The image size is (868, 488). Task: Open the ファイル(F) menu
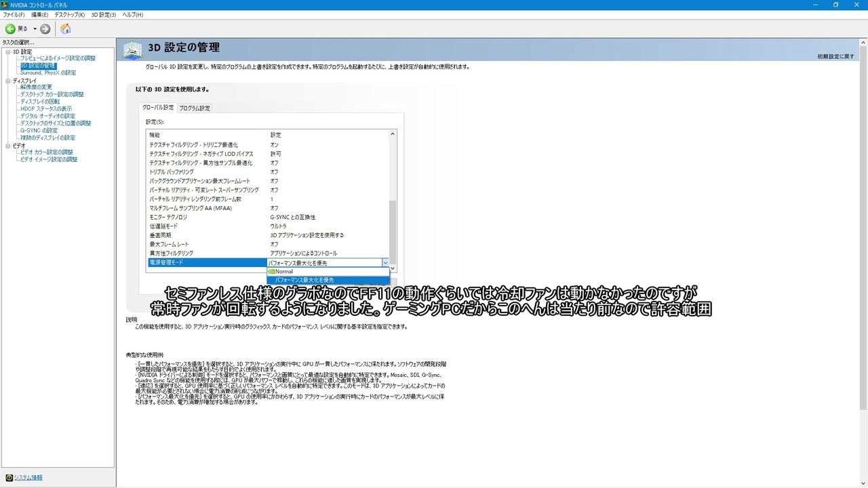pos(14,14)
